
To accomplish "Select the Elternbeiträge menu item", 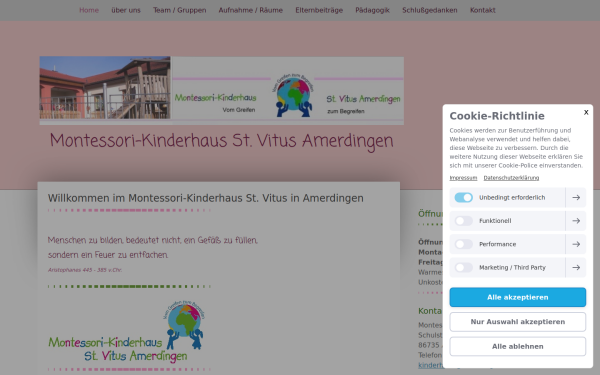I will pos(319,10).
